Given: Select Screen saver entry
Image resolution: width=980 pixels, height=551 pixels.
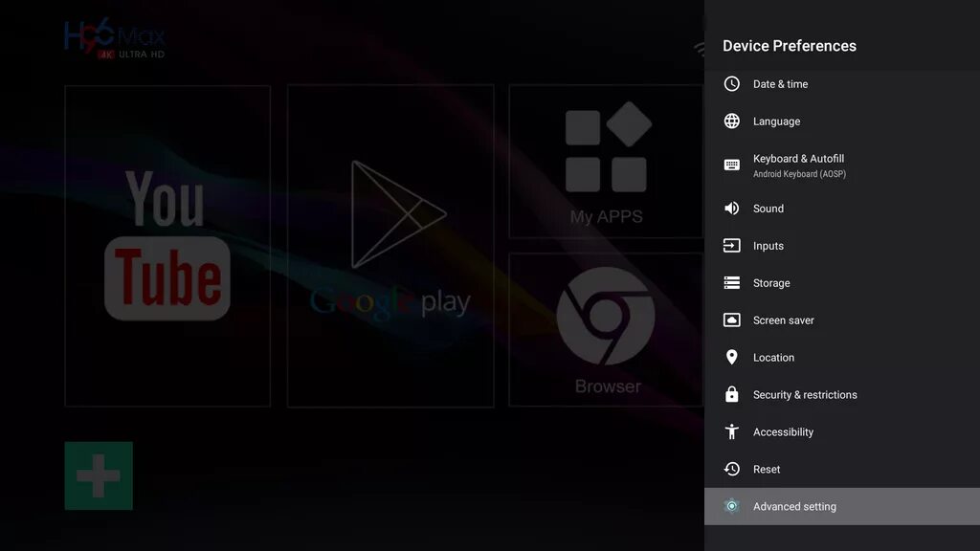Looking at the screenshot, I should pyautogui.click(x=842, y=320).
